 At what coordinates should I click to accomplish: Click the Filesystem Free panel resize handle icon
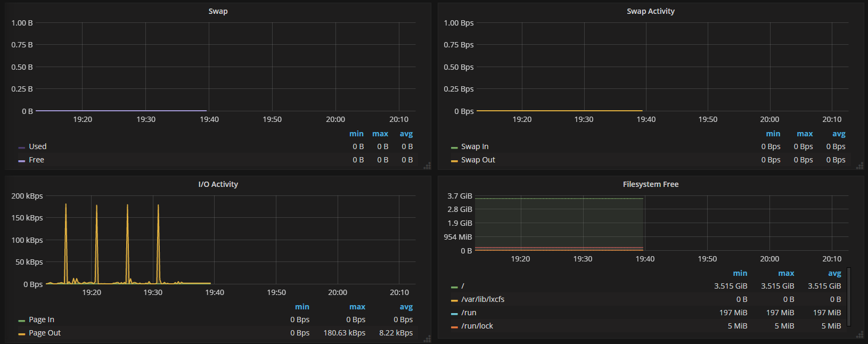(x=859, y=334)
